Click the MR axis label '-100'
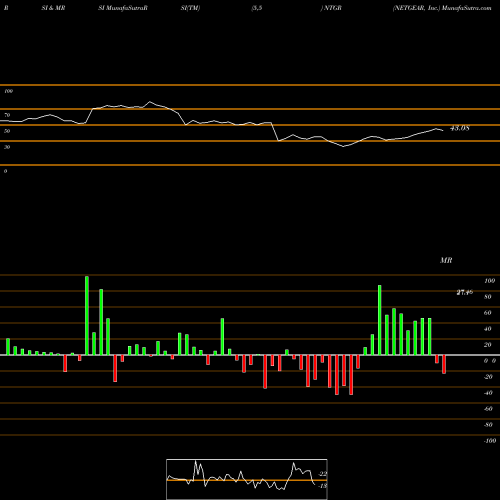Image resolution: width=500 pixels, height=500 pixels. pos(490,441)
